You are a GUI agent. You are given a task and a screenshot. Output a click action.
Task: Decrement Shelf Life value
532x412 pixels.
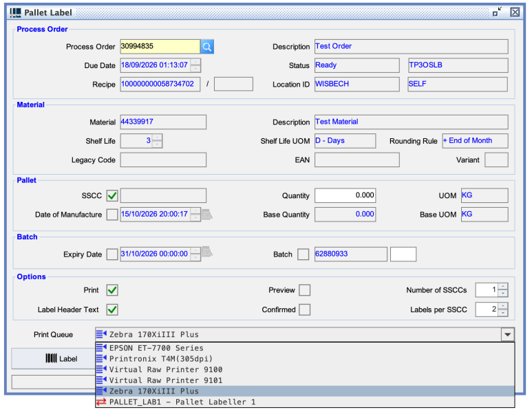click(x=157, y=144)
